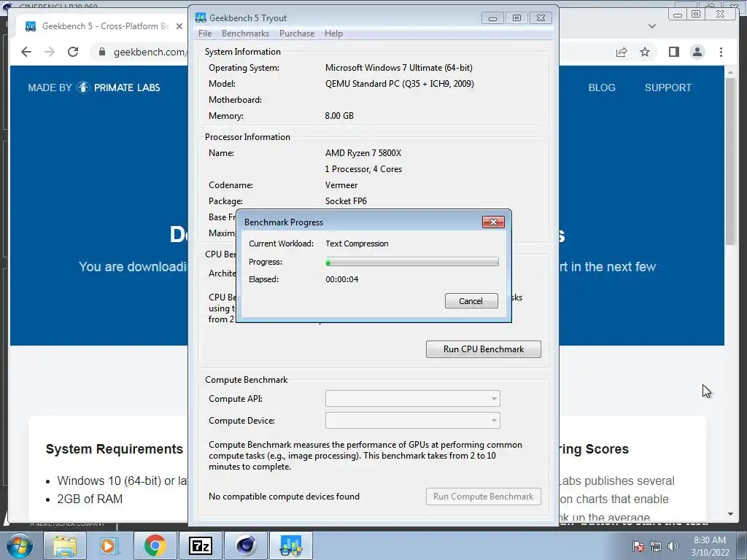Open the Benchmarks menu

pos(245,34)
